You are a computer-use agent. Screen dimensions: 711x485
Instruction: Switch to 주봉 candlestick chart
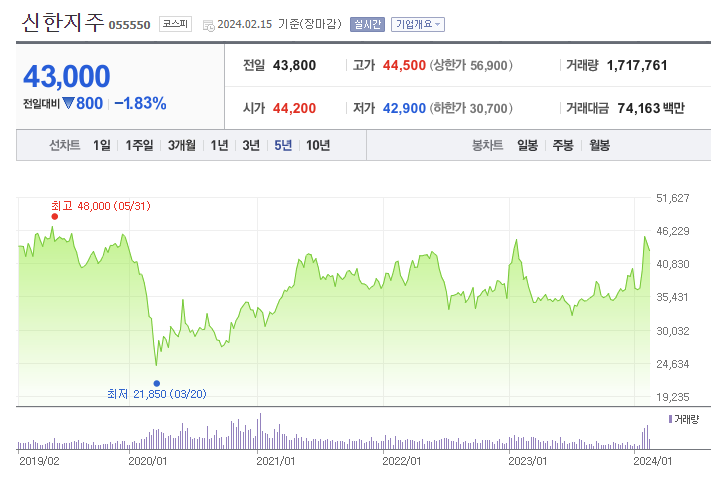pos(563,145)
